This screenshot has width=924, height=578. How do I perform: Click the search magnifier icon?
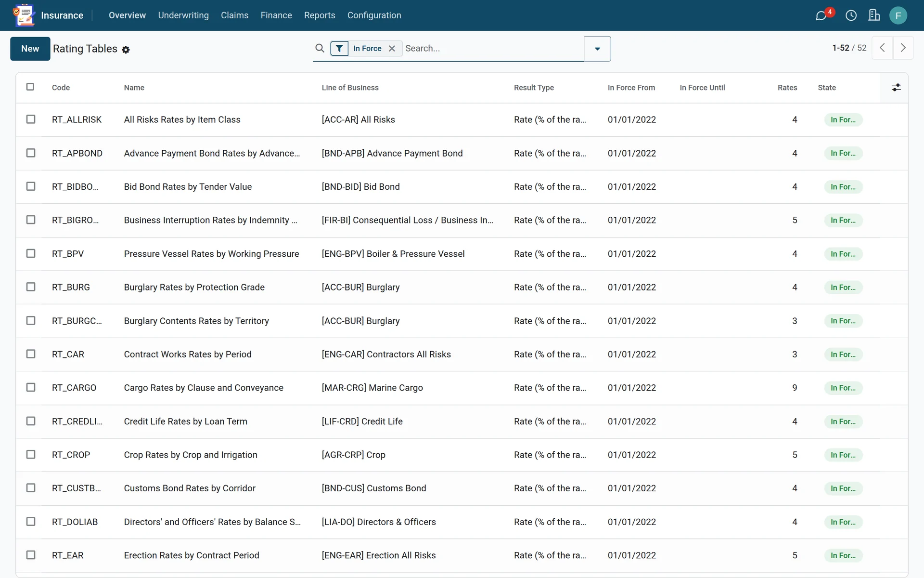click(x=320, y=48)
